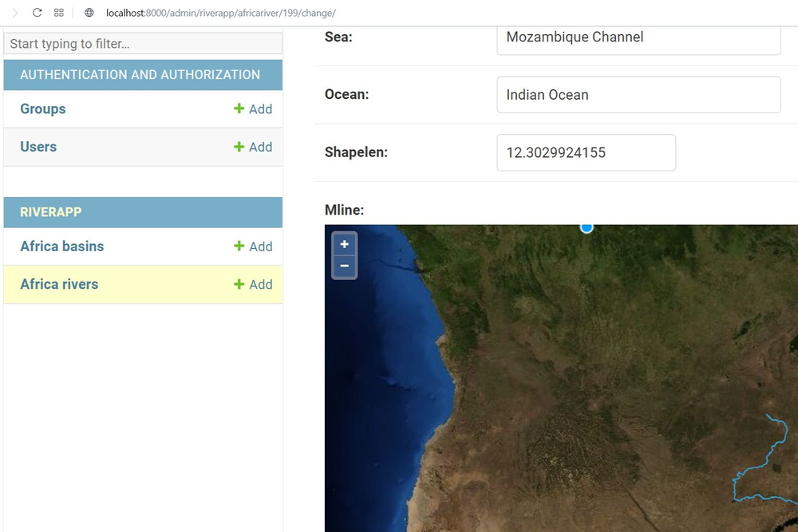This screenshot has width=798, height=532.
Task: Open the Africa rivers model
Action: [59, 284]
